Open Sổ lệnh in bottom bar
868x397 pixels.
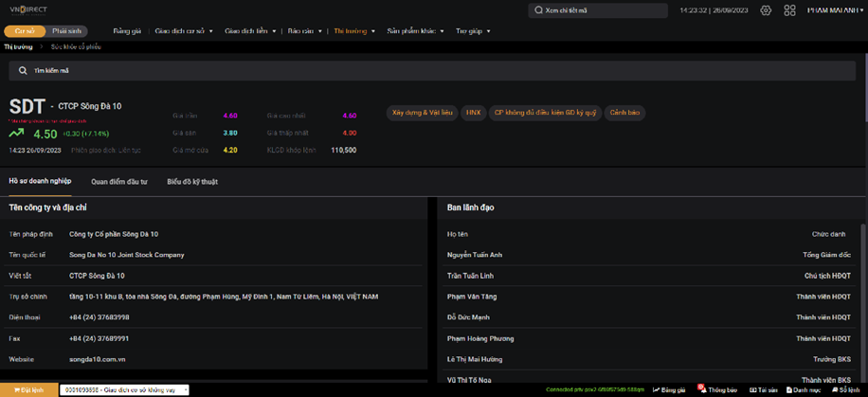click(845, 389)
